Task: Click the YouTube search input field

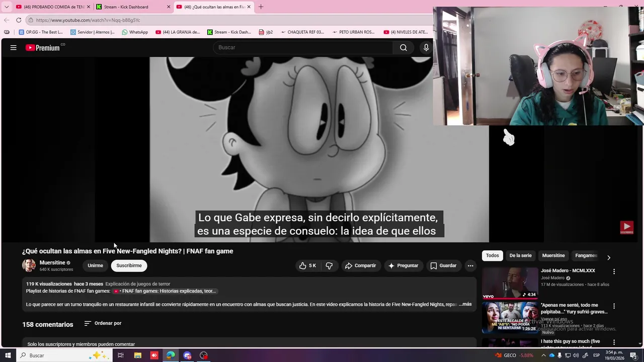Action: click(303, 47)
